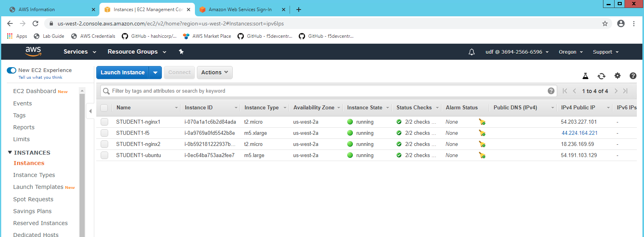Image resolution: width=644 pixels, height=237 pixels.
Task: Reload the browser page
Action: (35, 23)
